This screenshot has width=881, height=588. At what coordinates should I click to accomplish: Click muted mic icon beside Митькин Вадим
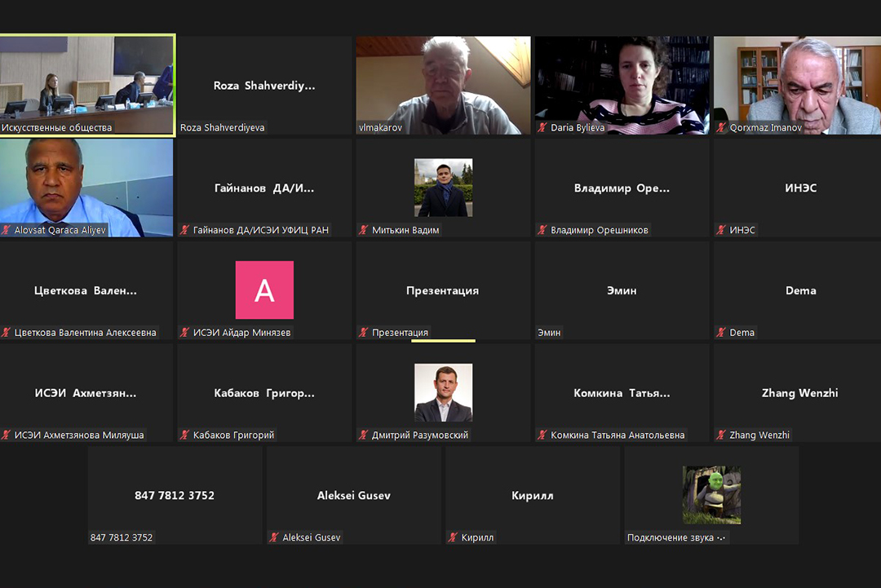[364, 231]
